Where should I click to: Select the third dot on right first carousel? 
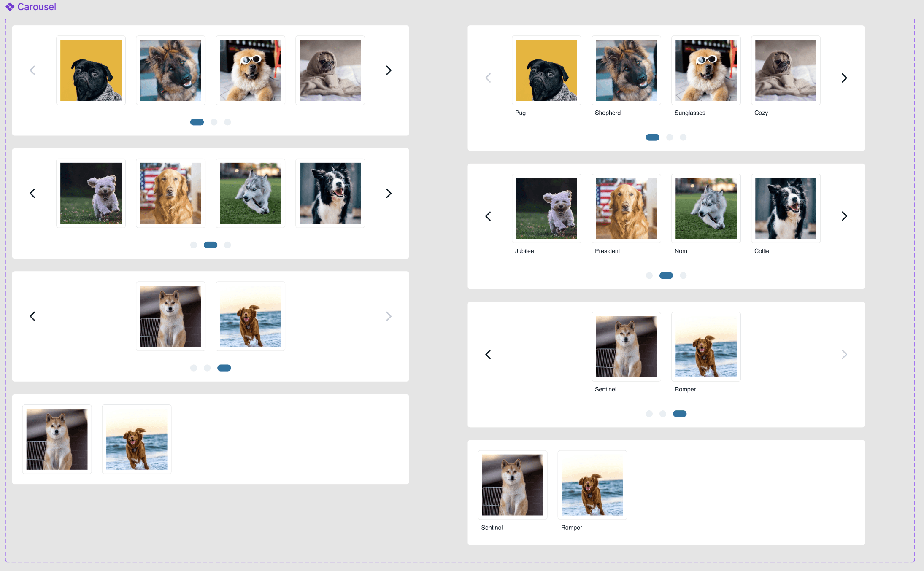(x=683, y=137)
